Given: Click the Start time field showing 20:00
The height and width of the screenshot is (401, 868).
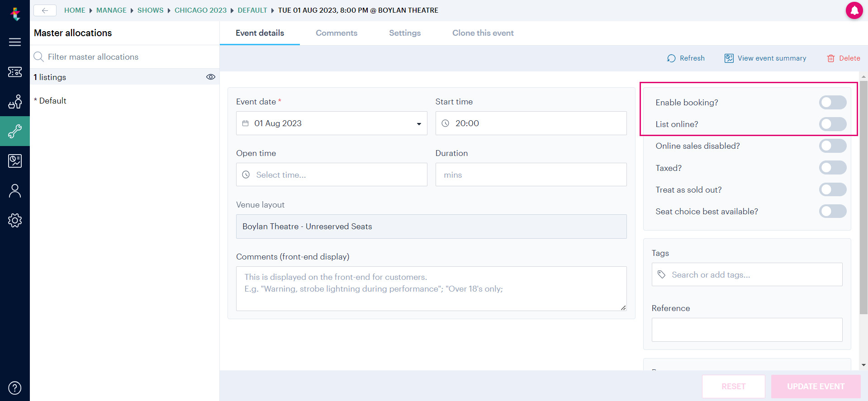Looking at the screenshot, I should click(x=531, y=123).
